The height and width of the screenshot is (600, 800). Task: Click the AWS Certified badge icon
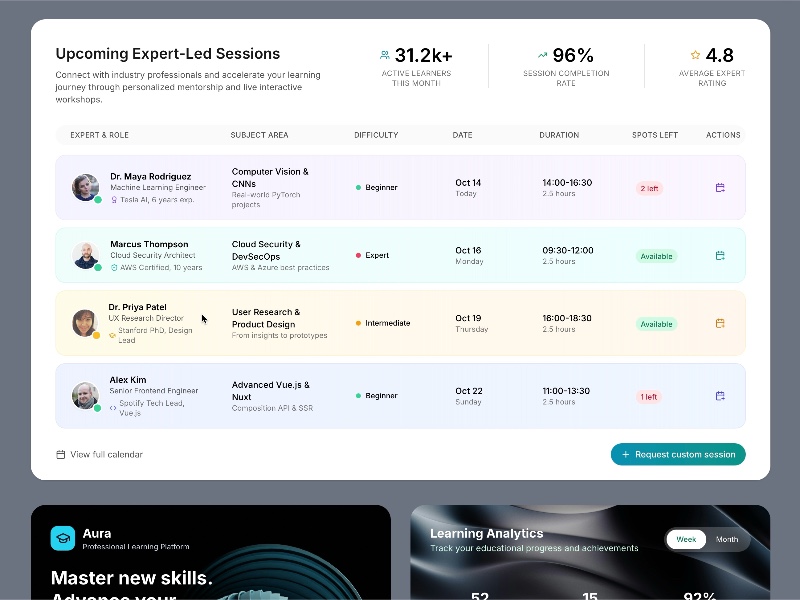[x=117, y=268]
